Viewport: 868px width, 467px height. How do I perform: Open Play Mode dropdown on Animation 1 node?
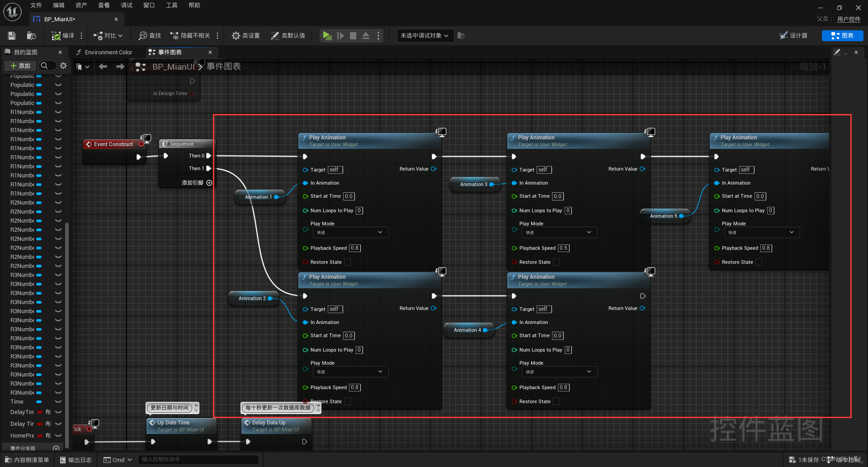pos(350,233)
